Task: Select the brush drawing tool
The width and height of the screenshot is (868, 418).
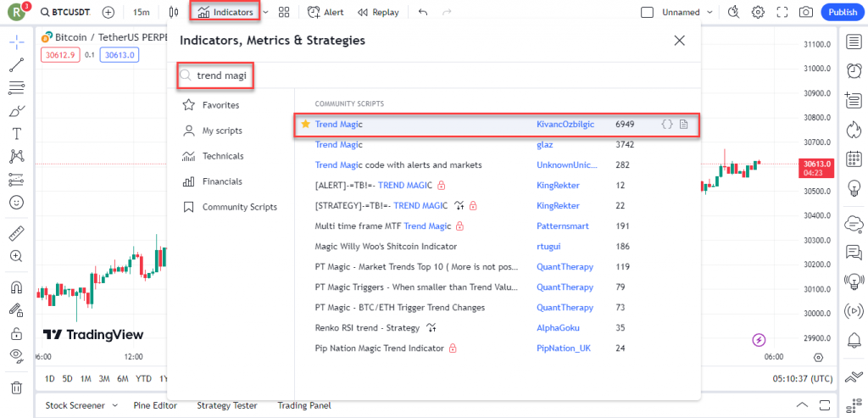Action: click(17, 111)
